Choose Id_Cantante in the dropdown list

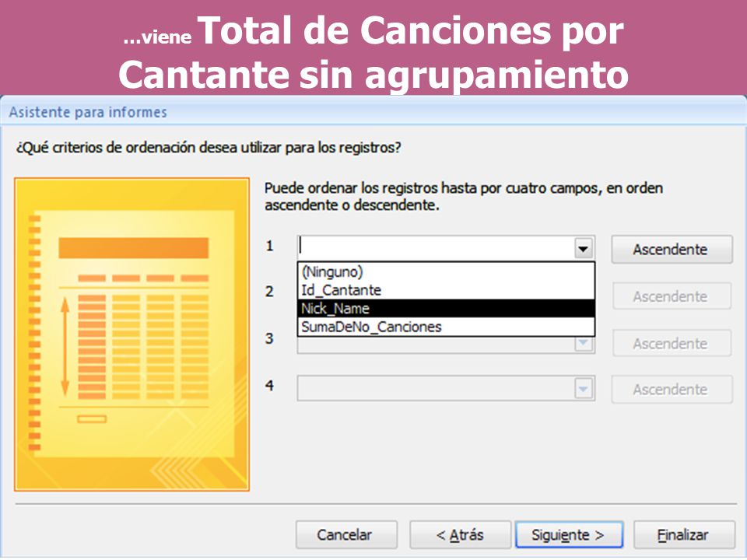[446, 290]
